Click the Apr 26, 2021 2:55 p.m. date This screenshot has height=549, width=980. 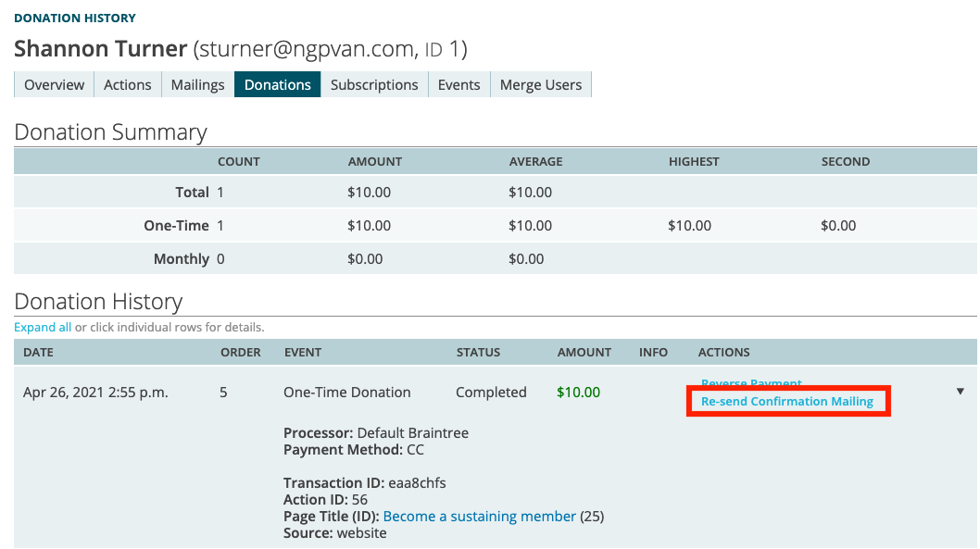pyautogui.click(x=95, y=393)
